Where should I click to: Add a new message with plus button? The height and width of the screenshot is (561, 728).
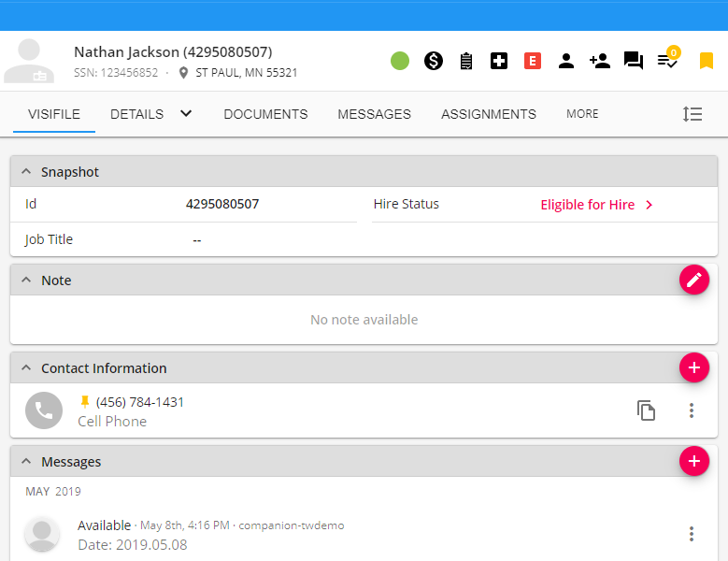point(694,461)
